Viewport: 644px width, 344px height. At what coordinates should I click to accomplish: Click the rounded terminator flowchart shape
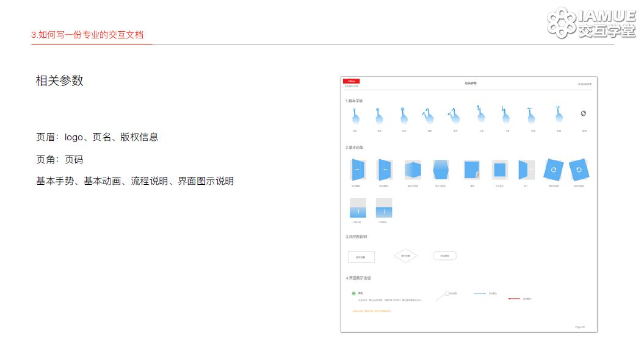[x=445, y=256]
